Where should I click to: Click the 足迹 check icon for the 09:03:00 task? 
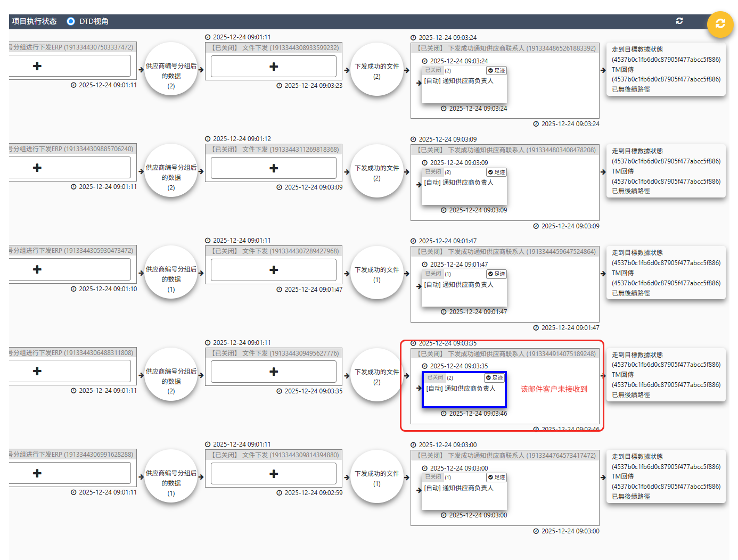pos(491,477)
